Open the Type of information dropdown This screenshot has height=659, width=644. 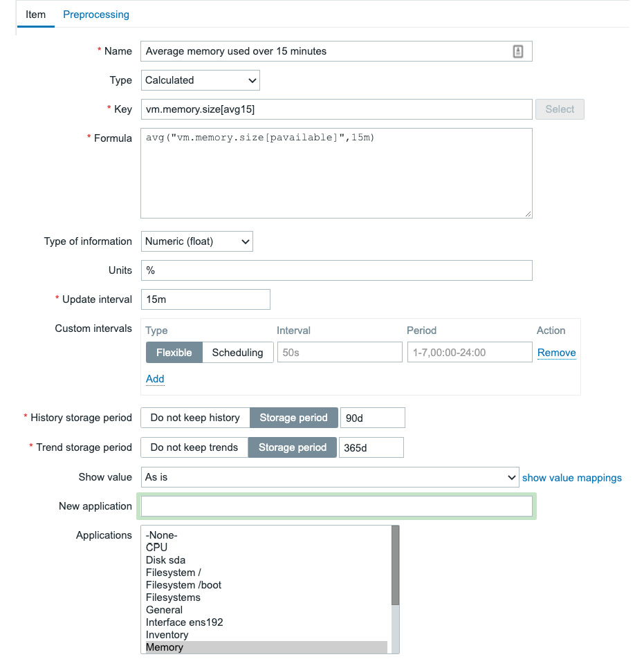(x=196, y=241)
